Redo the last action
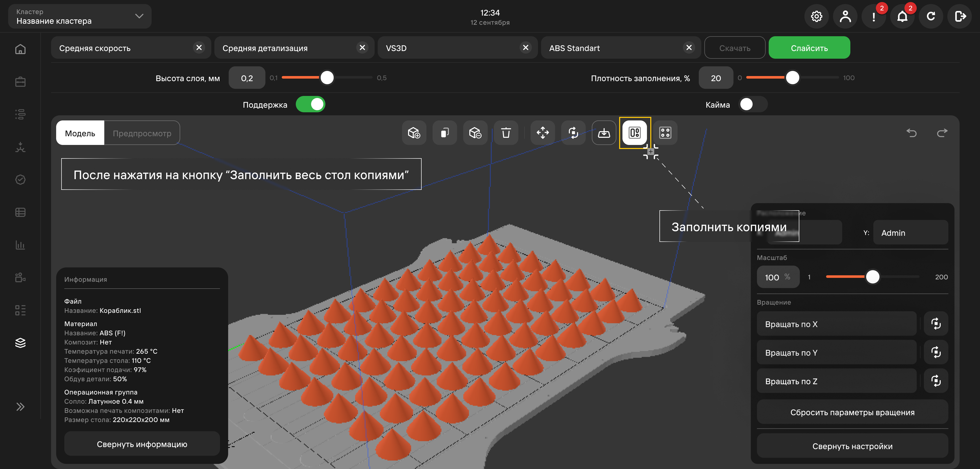This screenshot has height=469, width=980. pos(942,133)
